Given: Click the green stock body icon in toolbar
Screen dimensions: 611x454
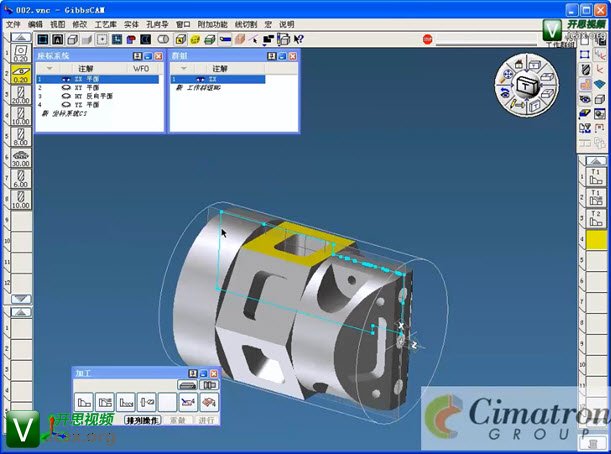Looking at the screenshot, I should pos(210,39).
